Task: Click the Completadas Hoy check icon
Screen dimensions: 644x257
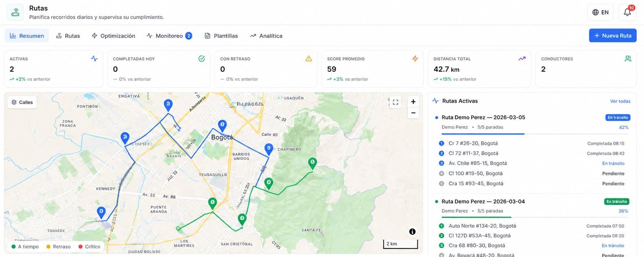Action: [x=201, y=59]
